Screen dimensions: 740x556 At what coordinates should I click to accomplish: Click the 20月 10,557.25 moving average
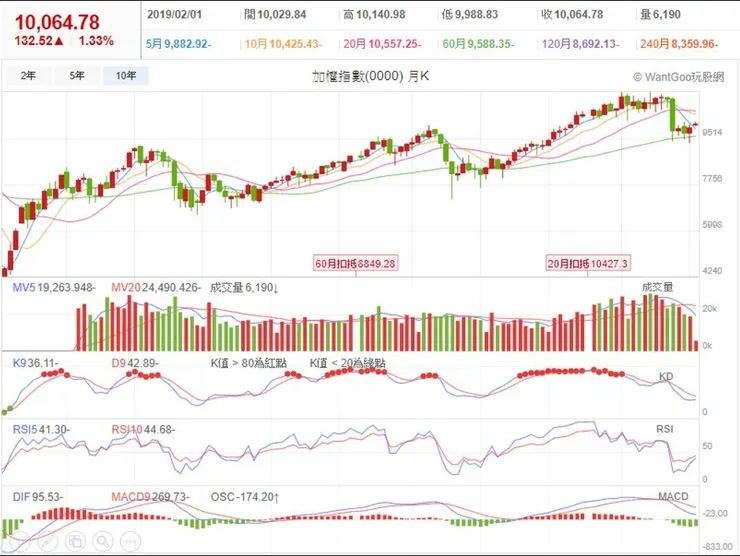coord(382,44)
